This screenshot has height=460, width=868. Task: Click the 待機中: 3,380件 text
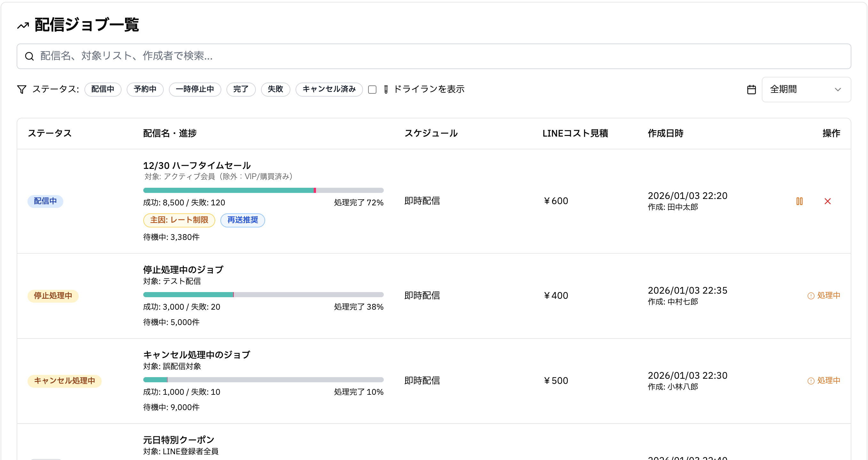click(x=171, y=237)
